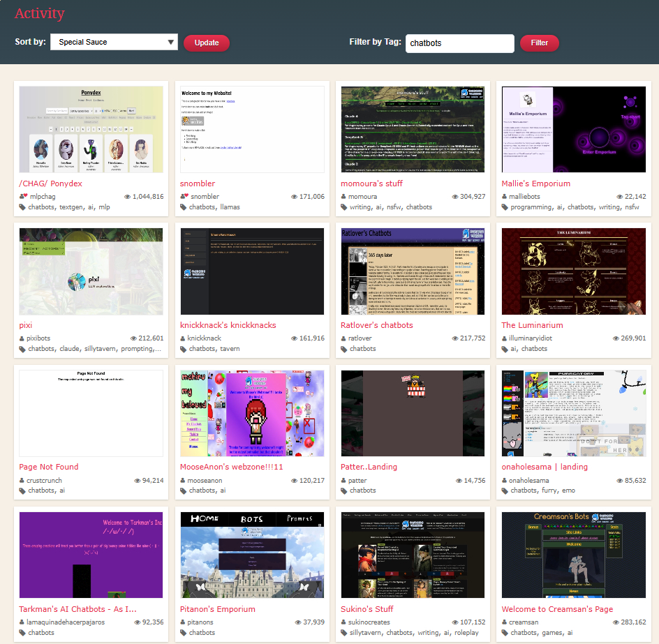Click the red Update button
Screen dimensions: 659x644
207,43
